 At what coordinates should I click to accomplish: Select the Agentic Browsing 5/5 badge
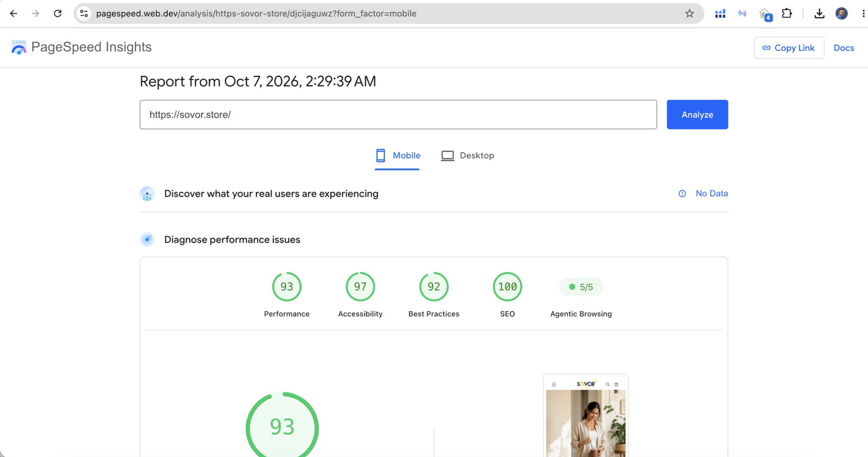click(x=581, y=287)
